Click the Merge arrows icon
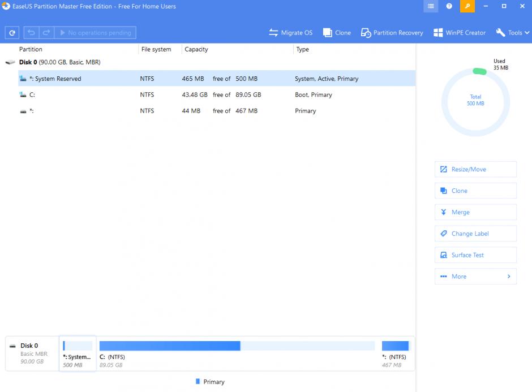 [444, 212]
